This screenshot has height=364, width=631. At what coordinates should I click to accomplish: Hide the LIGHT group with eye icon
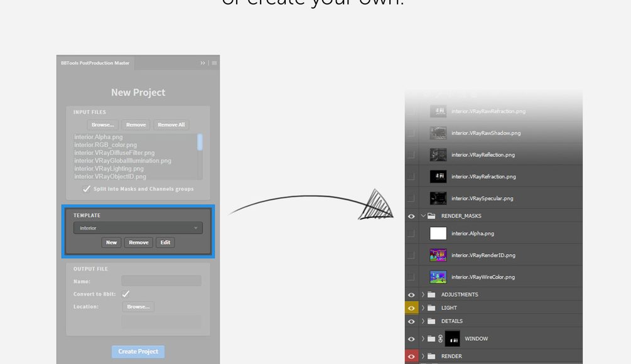pyautogui.click(x=411, y=308)
